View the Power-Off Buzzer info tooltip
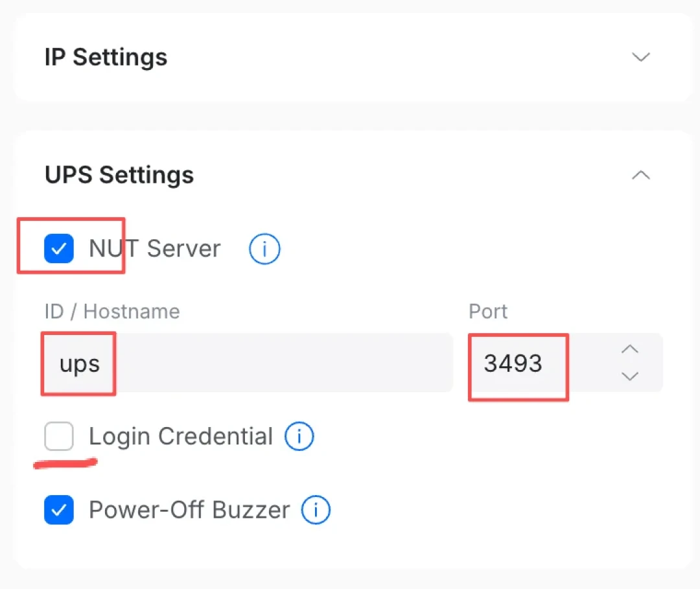Screen dimensions: 700x589 click(316, 509)
